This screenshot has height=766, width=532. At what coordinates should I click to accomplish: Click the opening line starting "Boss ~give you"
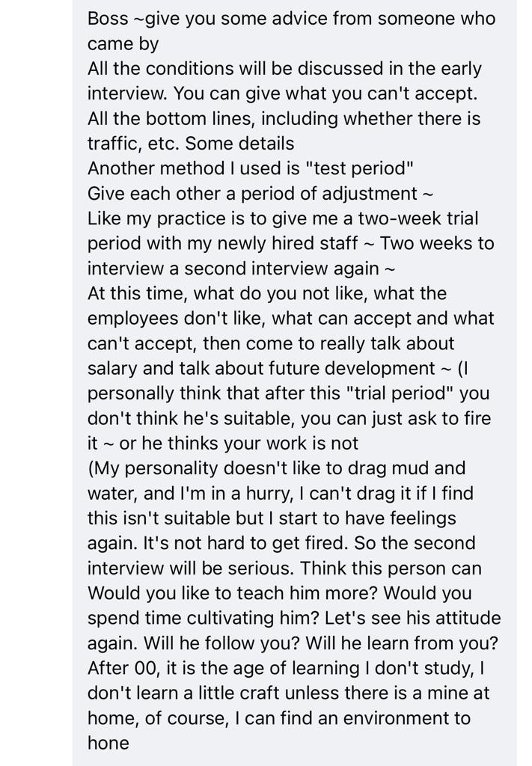pos(291,19)
